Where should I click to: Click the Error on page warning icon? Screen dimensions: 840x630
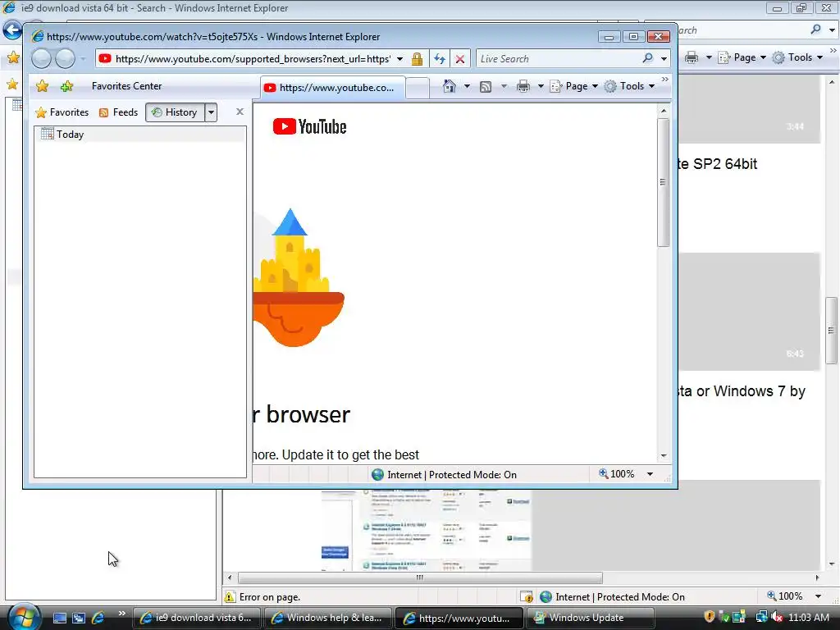(x=230, y=597)
